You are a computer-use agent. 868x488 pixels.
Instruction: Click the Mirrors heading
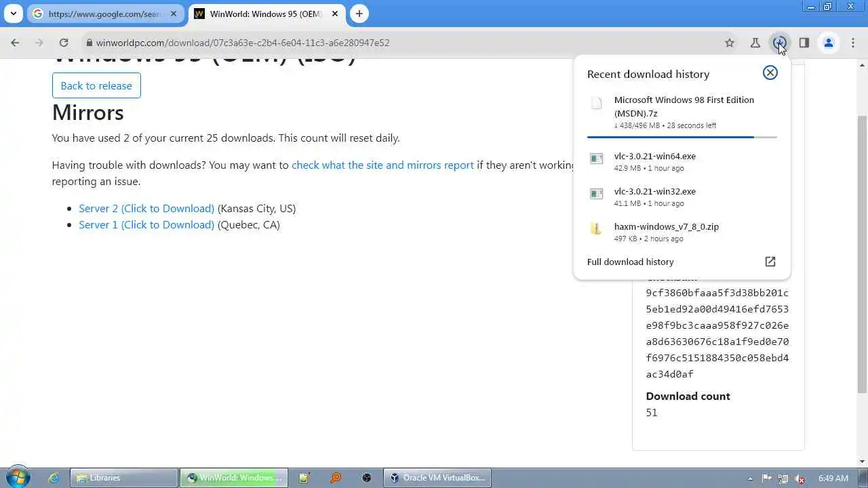[x=87, y=113]
